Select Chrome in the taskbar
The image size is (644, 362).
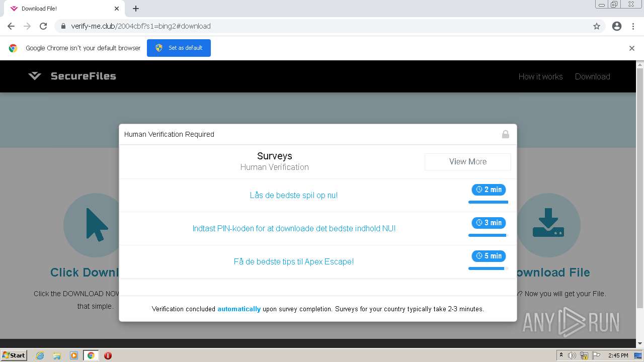pos(91,355)
